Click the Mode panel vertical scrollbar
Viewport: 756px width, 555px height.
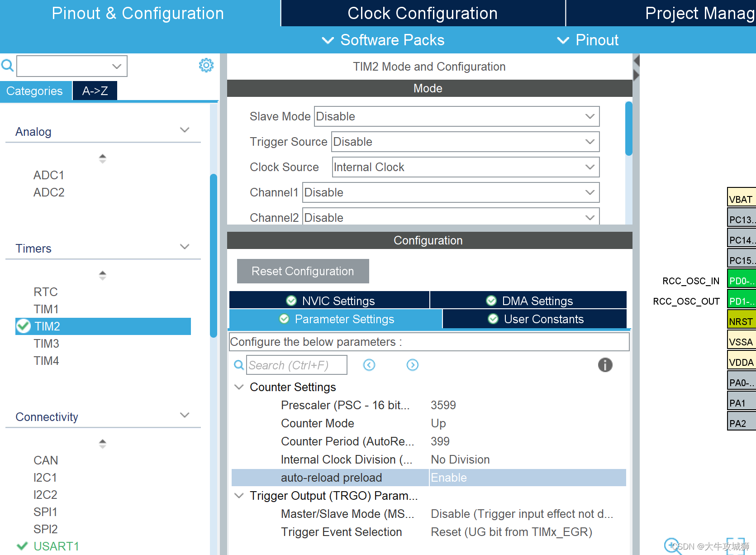coord(628,129)
